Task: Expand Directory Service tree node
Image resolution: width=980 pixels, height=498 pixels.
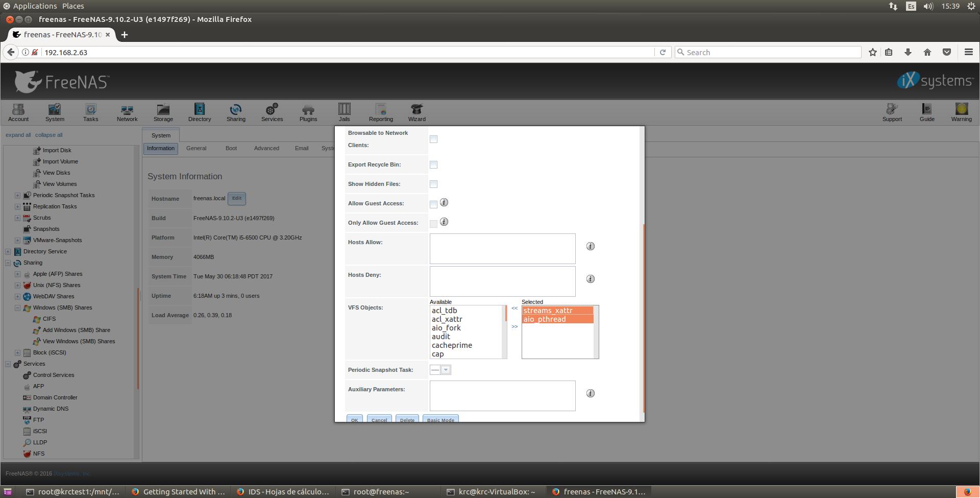Action: tap(8, 251)
